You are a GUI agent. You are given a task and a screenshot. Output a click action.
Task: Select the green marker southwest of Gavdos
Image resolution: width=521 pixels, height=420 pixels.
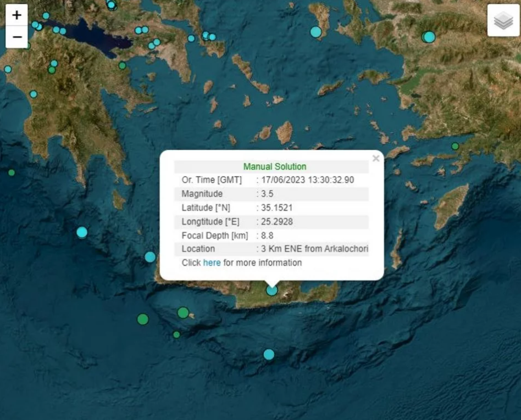(x=143, y=319)
